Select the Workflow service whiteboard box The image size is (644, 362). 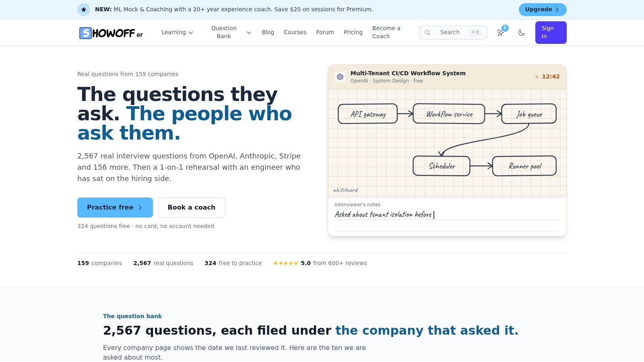pyautogui.click(x=449, y=114)
